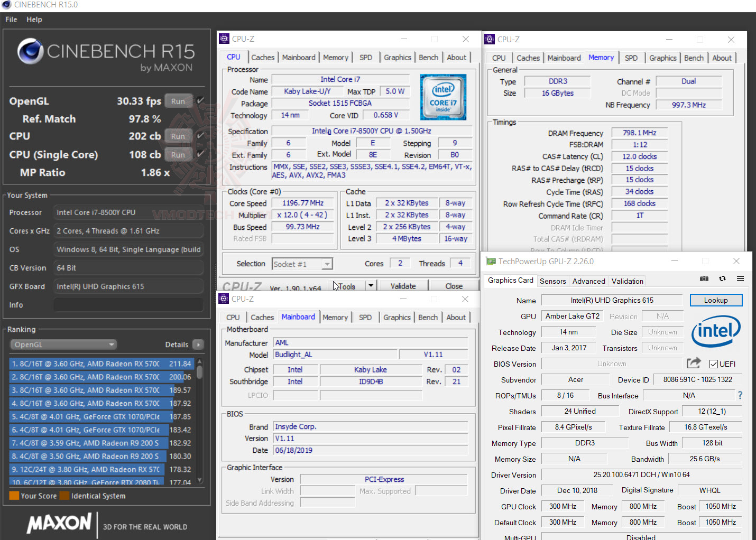Click the Specification text Core i7-8500Y
Viewport: 756px width, 540px height.
coord(372,131)
